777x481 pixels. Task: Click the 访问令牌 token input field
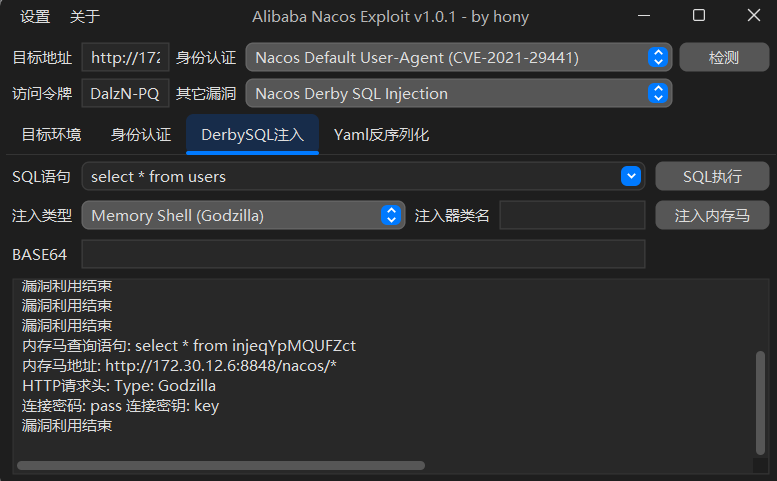(125, 93)
